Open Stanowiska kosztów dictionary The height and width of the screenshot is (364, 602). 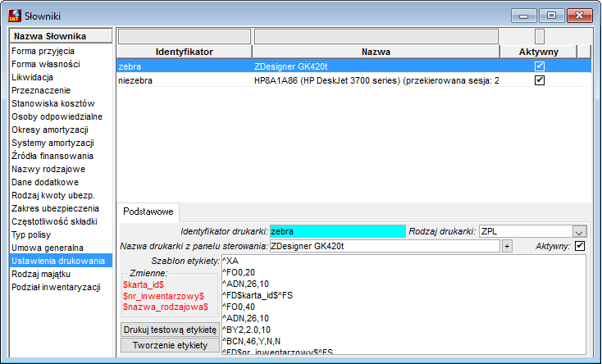(53, 103)
